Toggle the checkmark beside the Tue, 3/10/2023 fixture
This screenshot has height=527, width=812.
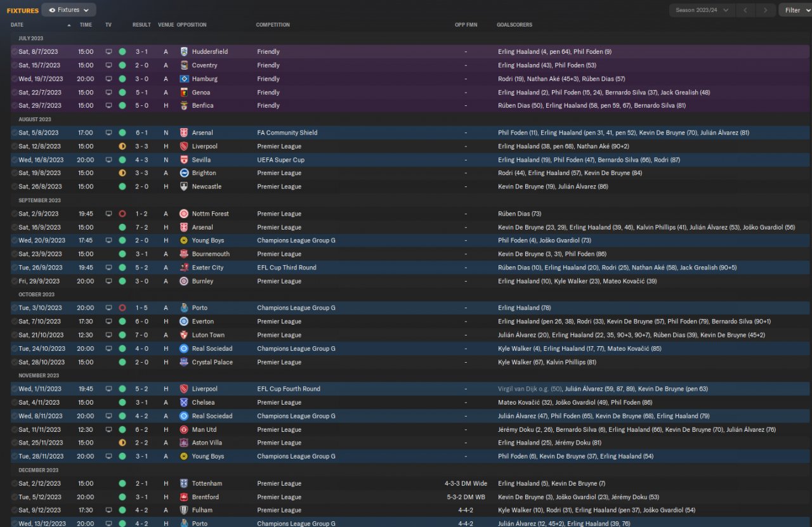15,308
